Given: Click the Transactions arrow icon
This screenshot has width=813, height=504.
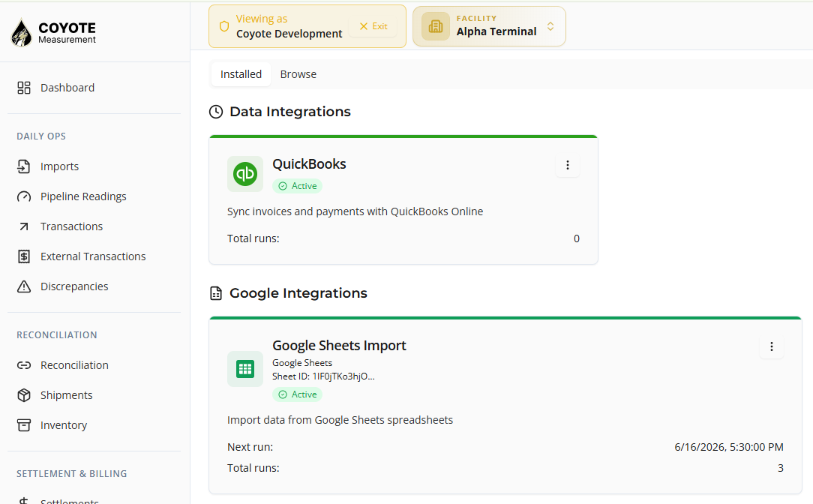Looking at the screenshot, I should pyautogui.click(x=24, y=226).
